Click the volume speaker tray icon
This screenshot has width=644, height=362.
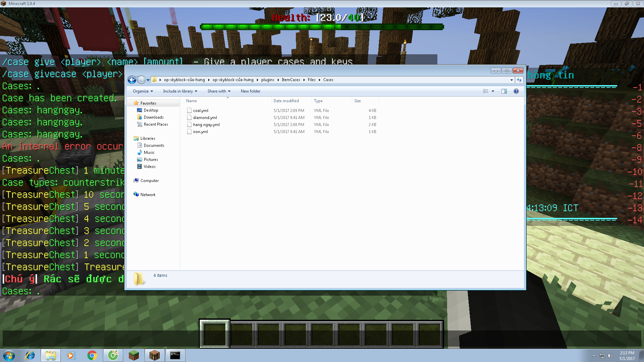[610, 356]
